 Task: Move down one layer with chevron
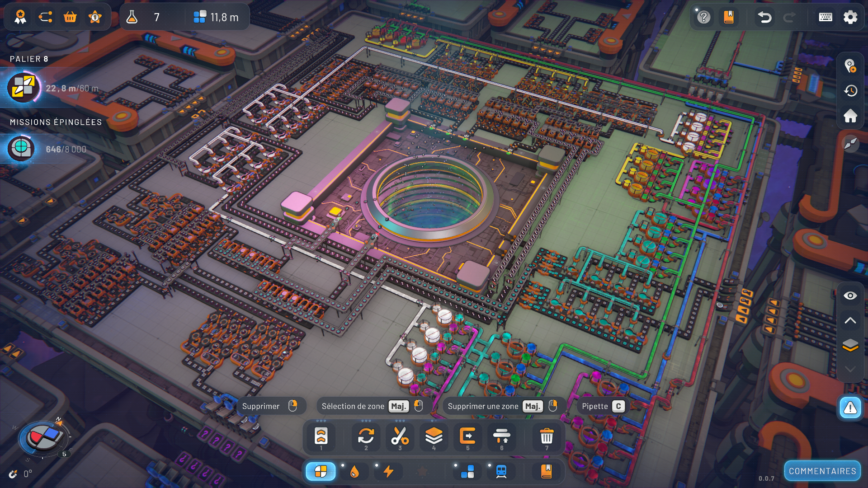point(850,369)
